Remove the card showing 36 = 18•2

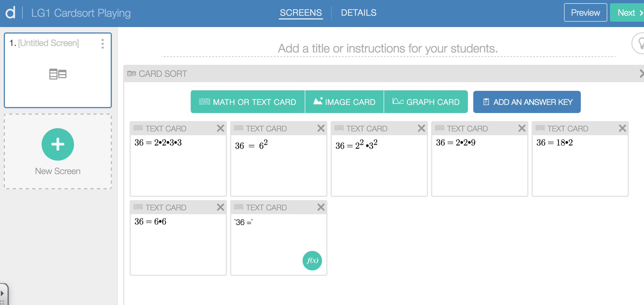[x=622, y=128]
